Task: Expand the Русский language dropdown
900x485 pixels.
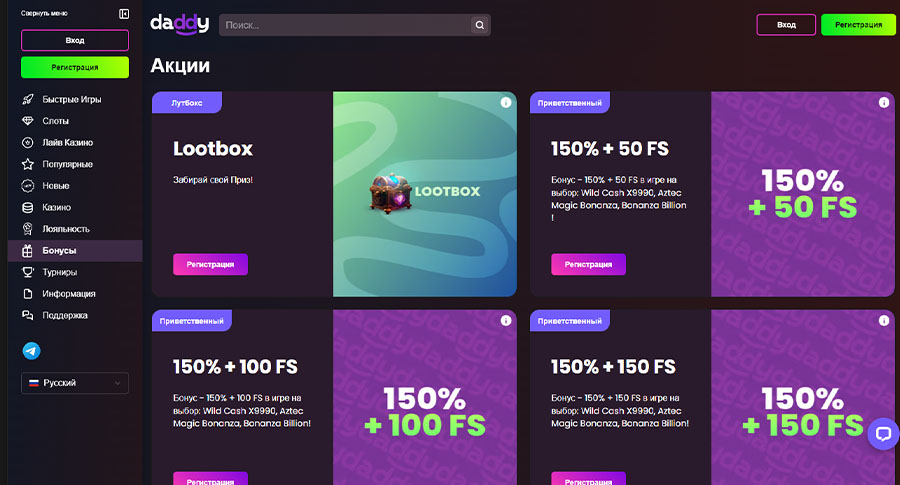Action: [x=75, y=383]
